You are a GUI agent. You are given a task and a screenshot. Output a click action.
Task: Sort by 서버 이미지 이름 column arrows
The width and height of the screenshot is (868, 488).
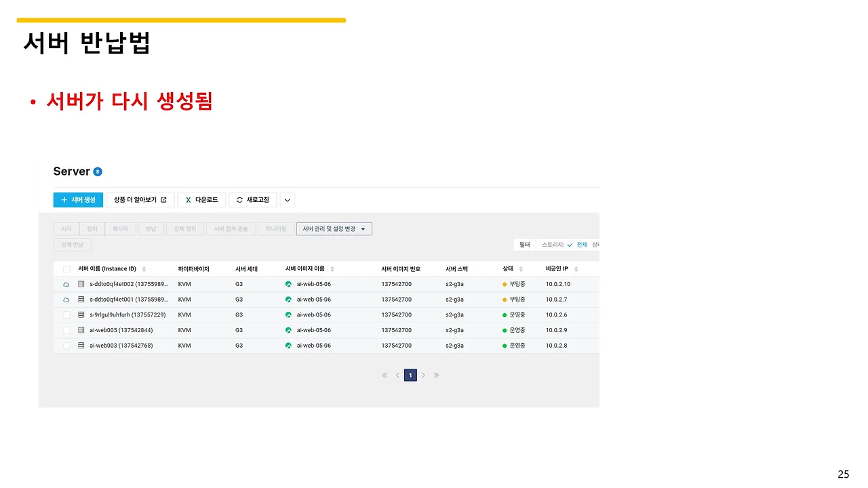[x=332, y=269]
